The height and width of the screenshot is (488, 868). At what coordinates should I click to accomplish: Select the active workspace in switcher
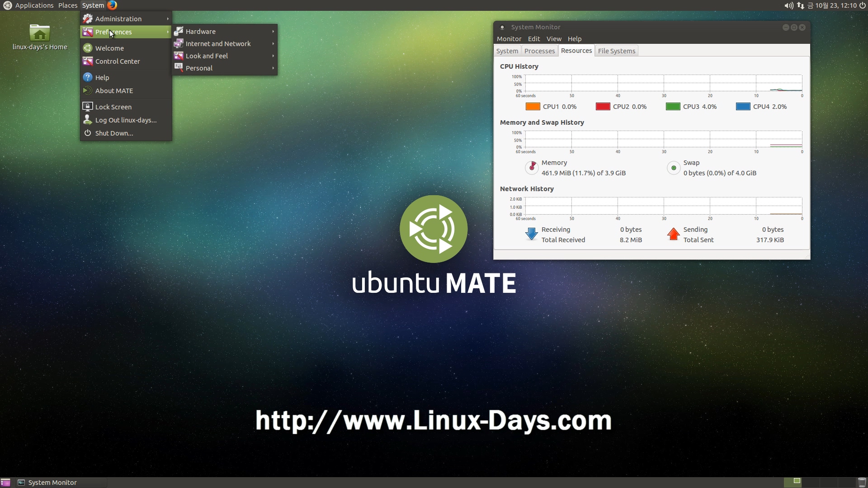coord(793,483)
